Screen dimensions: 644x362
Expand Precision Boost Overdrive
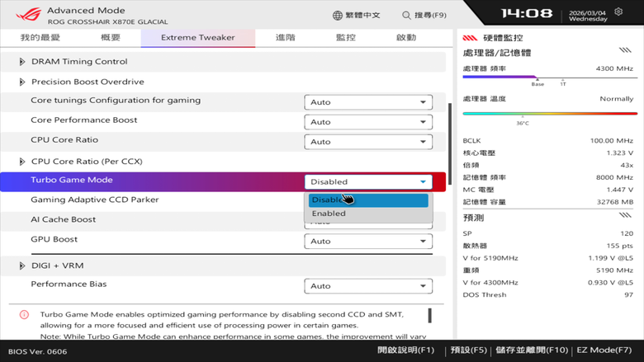click(21, 82)
